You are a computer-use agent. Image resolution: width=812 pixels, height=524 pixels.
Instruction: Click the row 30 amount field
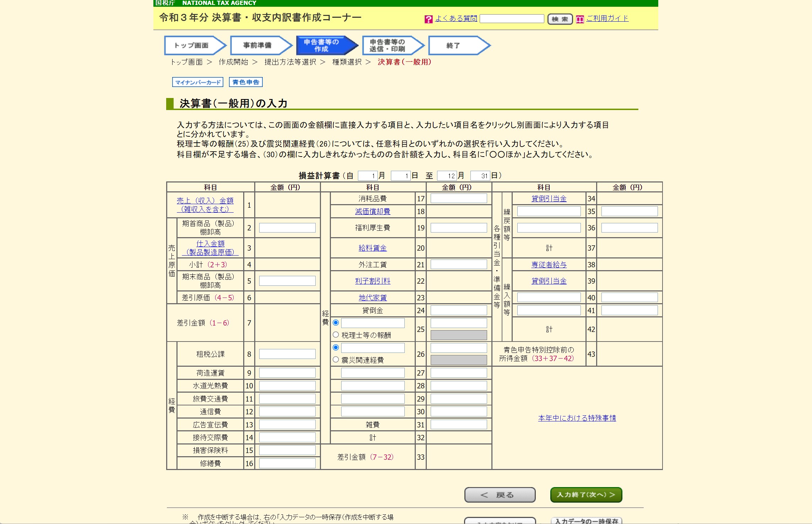coord(459,411)
